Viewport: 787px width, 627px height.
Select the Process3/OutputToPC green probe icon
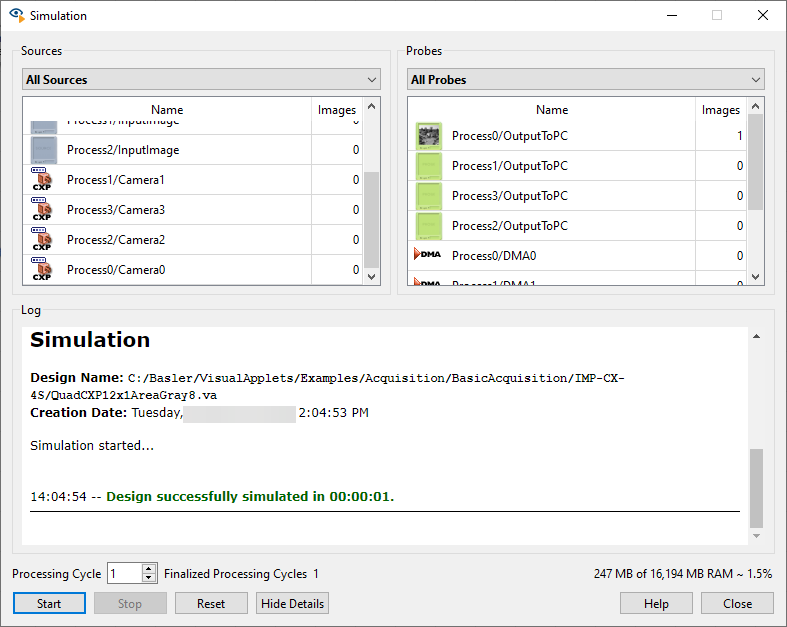click(x=429, y=196)
